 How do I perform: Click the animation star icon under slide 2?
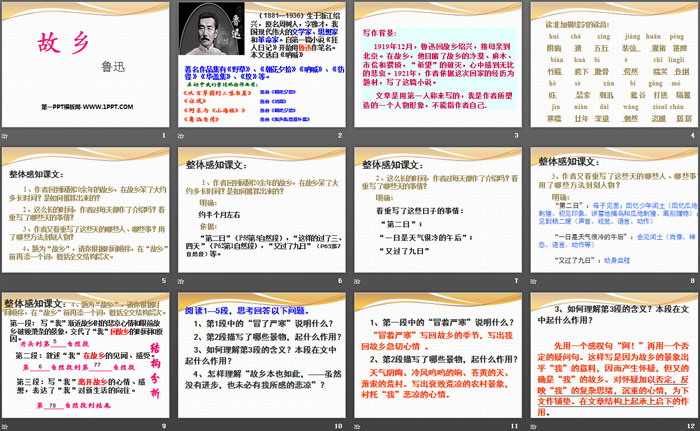[x=181, y=136]
